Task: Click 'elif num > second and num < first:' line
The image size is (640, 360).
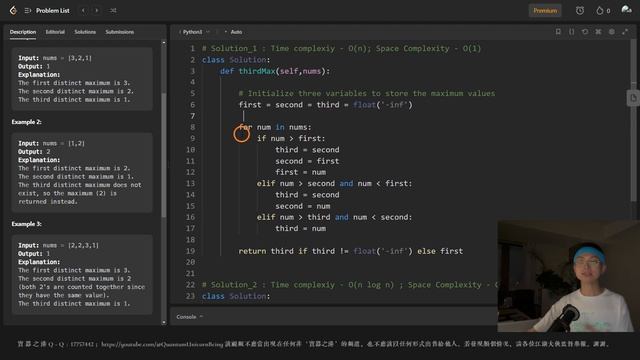Action: click(x=334, y=184)
